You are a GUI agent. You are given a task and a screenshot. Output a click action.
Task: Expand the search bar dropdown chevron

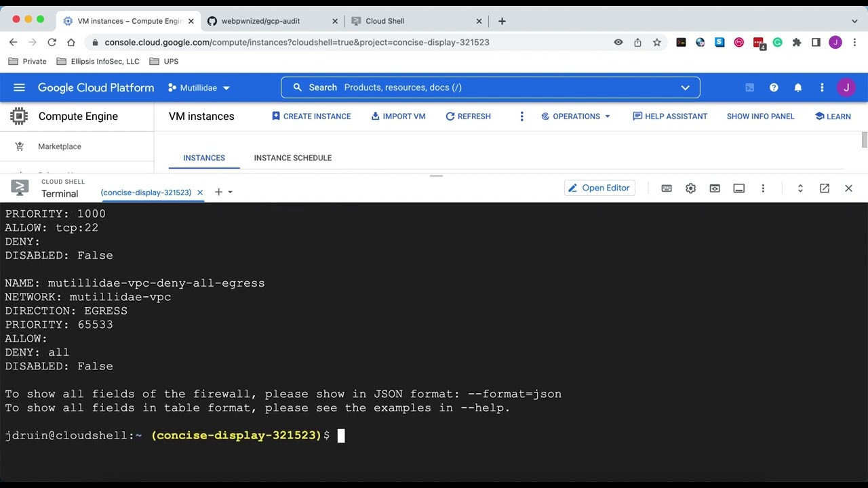[685, 87]
